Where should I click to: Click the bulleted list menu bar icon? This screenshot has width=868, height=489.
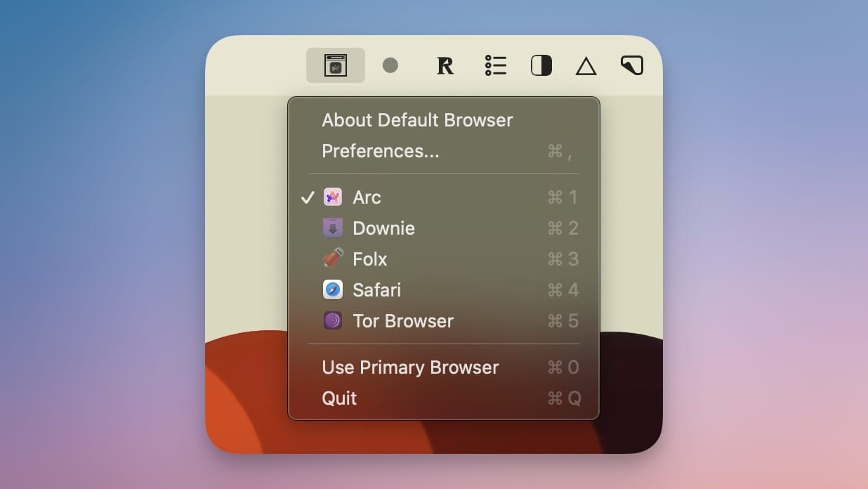click(x=495, y=65)
